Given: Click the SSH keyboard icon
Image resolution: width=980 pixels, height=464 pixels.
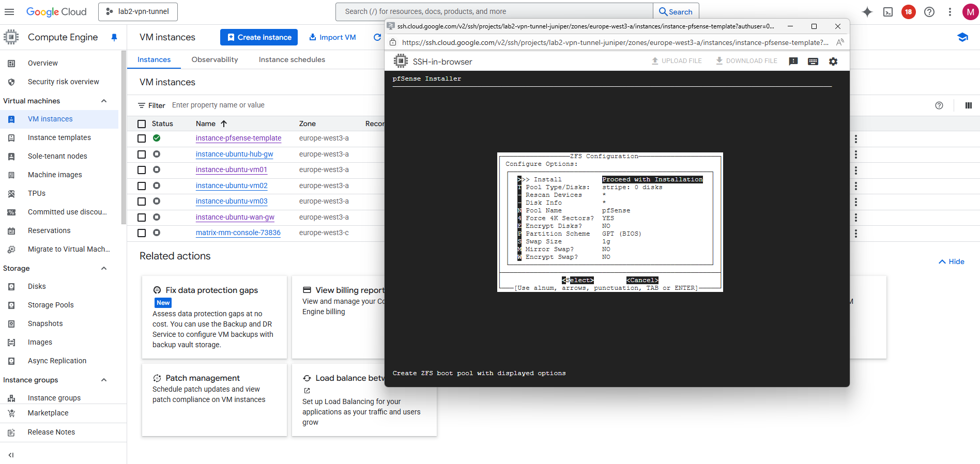Looking at the screenshot, I should (813, 61).
